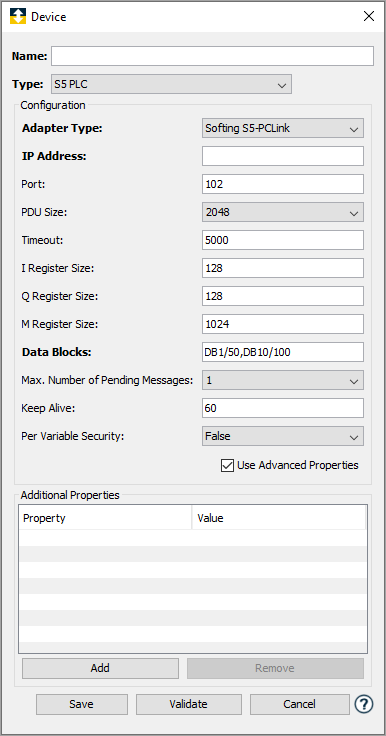Click the Device dialog title bar icon

coord(18,16)
